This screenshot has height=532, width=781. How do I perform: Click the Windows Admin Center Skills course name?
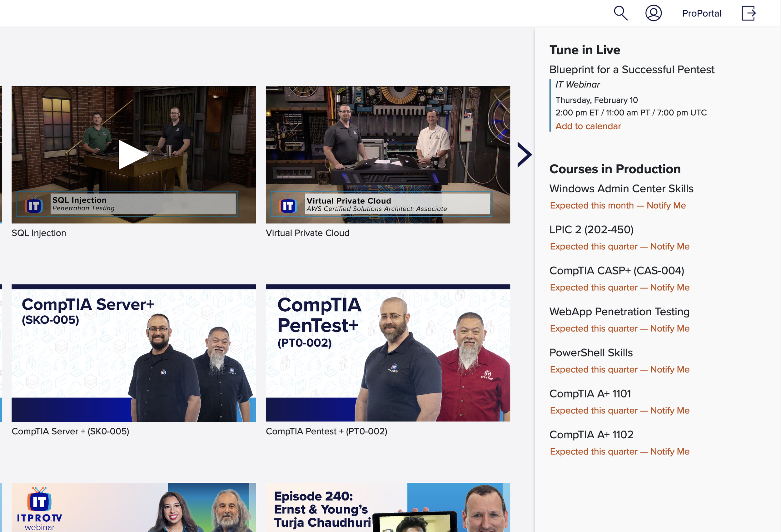coord(621,189)
